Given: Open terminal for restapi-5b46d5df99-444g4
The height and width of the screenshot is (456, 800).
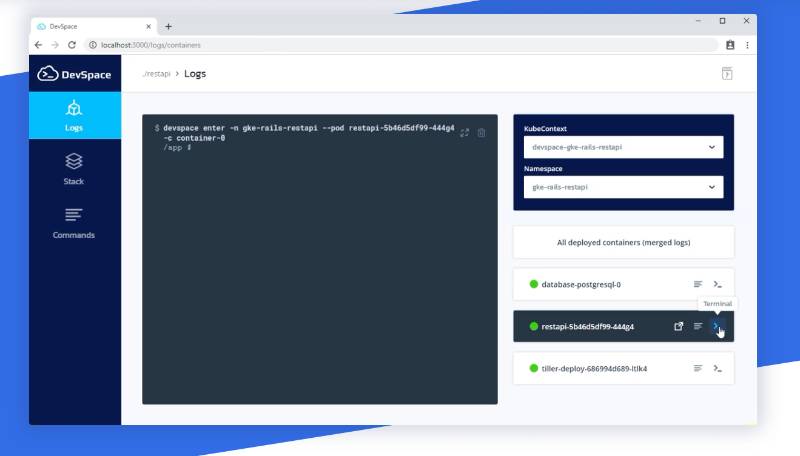Looking at the screenshot, I should tap(717, 326).
